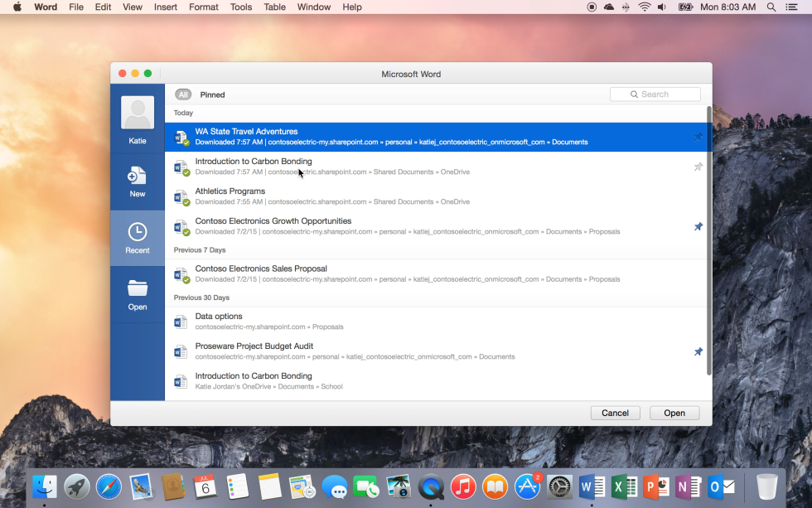812x508 pixels.
Task: Select the All filter tab
Action: click(x=182, y=94)
